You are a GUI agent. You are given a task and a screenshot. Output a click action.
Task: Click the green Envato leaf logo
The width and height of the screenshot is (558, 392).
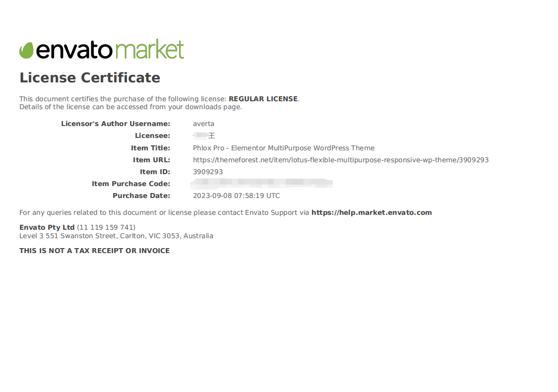(26, 50)
